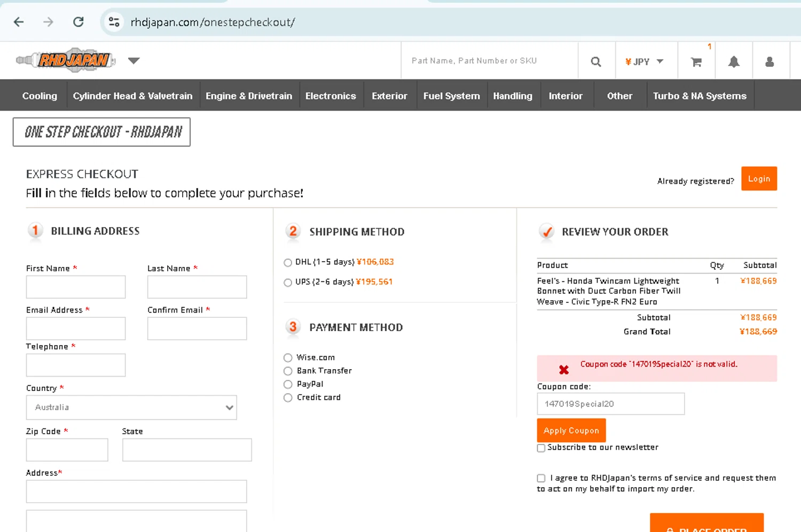Open the Exterior menu

coord(389,96)
